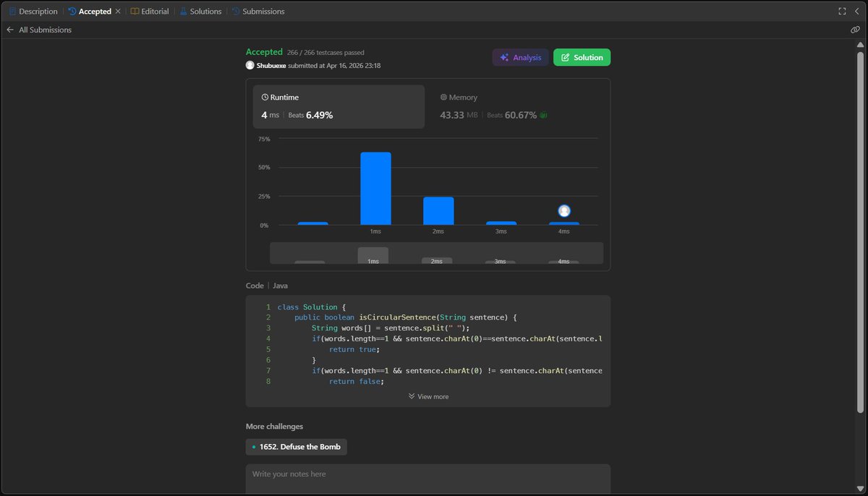868x496 pixels.
Task: Open AI Analysis of submission
Action: point(520,57)
